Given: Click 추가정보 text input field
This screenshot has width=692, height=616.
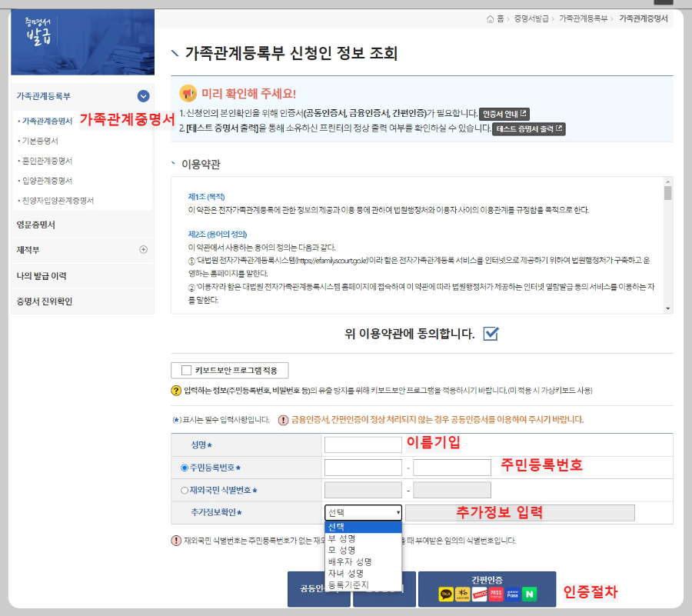Looking at the screenshot, I should point(520,513).
